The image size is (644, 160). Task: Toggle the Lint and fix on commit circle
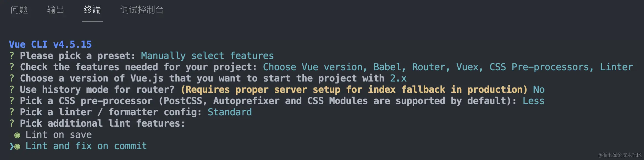pyautogui.click(x=17, y=146)
